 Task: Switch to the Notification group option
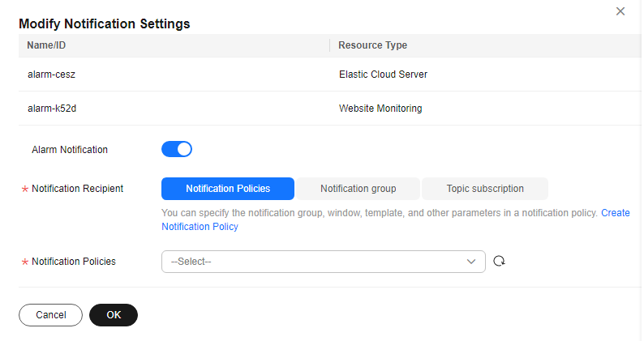(358, 189)
